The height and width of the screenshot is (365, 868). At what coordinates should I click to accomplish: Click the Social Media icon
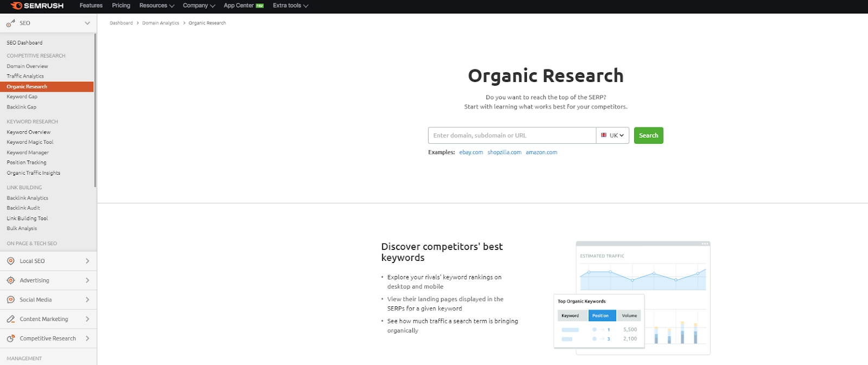click(x=11, y=300)
